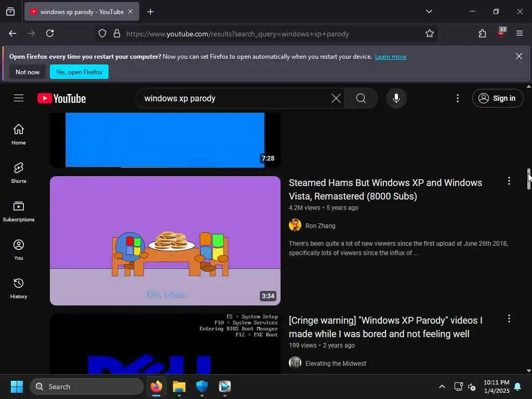Click scrollbar down arrow
Viewport: 532px width, 399px height.
click(x=528, y=370)
